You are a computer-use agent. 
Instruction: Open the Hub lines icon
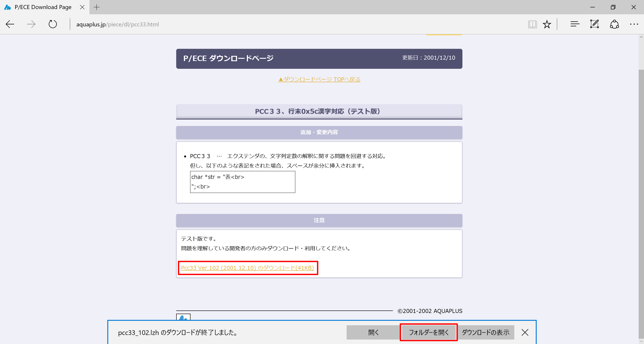(x=575, y=24)
